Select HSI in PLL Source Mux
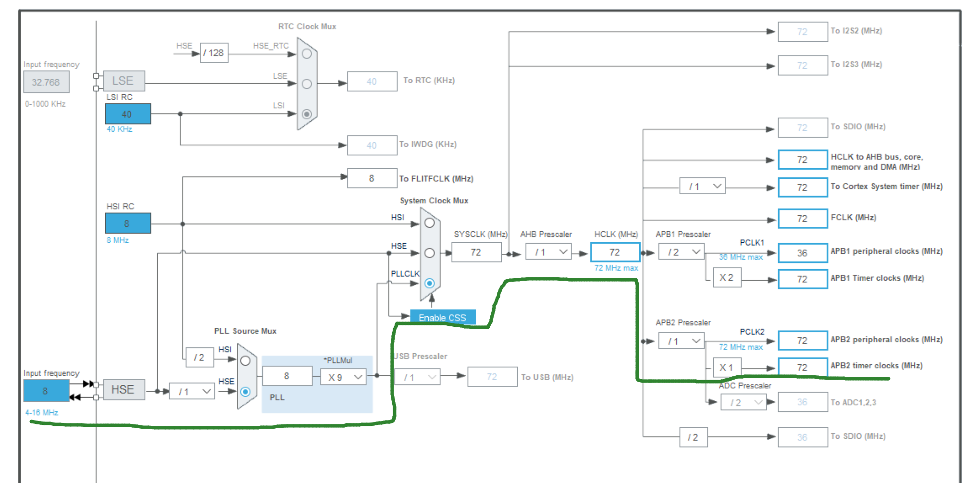980x483 pixels. coord(245,361)
